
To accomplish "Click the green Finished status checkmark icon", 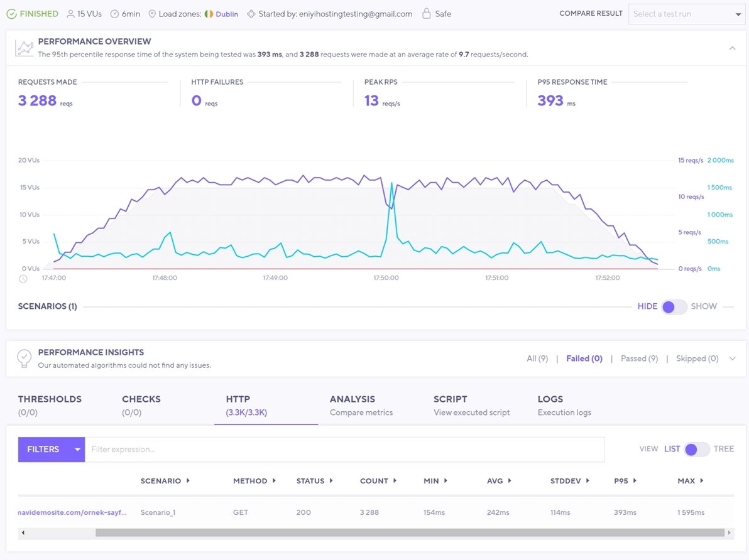I will [11, 14].
